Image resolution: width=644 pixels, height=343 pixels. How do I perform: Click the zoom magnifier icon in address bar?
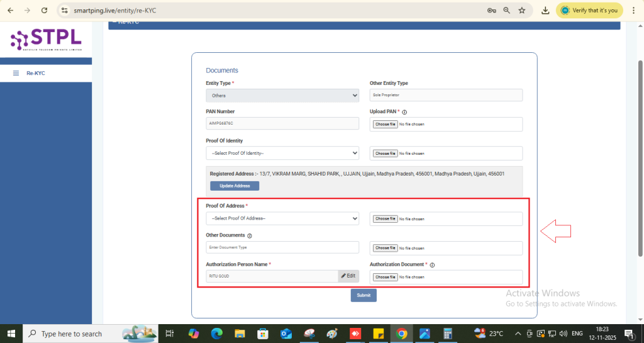pyautogui.click(x=506, y=11)
